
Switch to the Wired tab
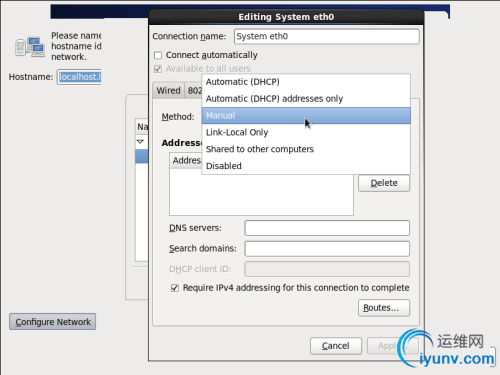click(x=168, y=90)
